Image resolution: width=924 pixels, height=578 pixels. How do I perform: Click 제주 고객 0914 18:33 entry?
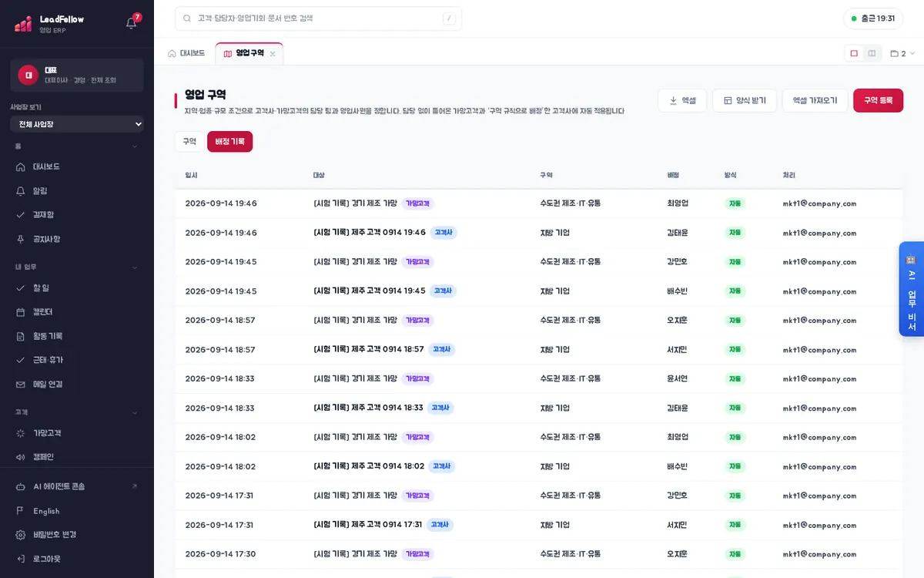[x=368, y=408]
